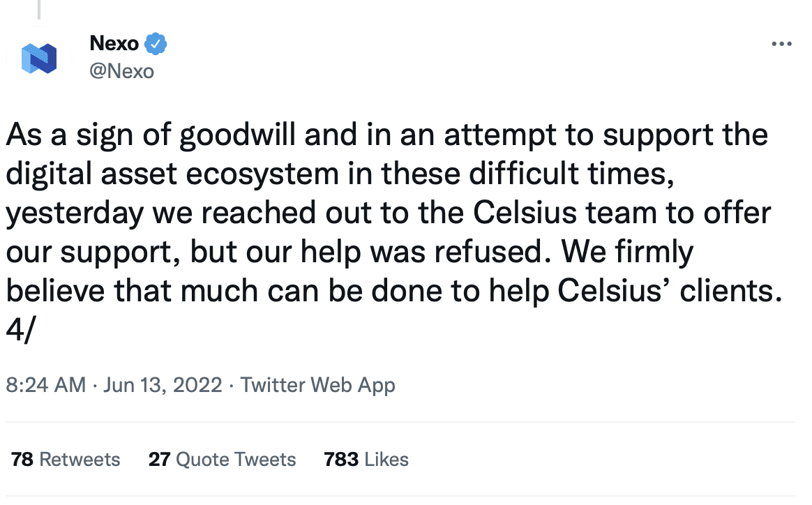Open the Twitter Web App source link
The image size is (812, 505).
(317, 385)
